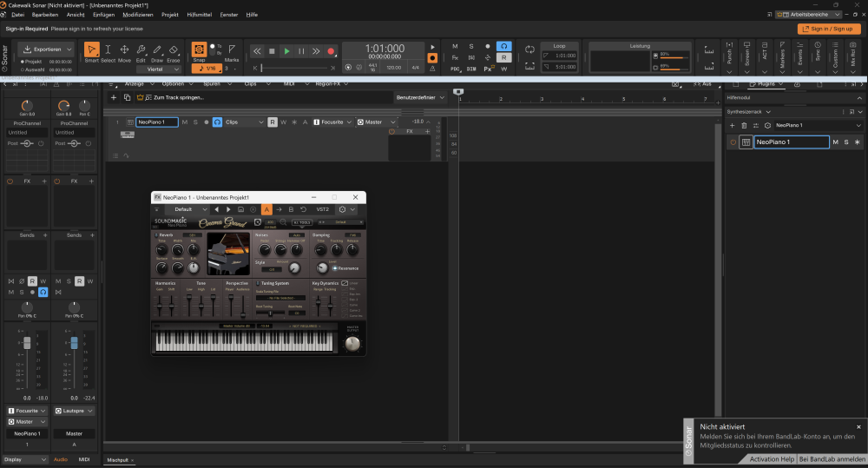Toggle the Resonance switch in NeoPiano
The image size is (868, 468).
point(335,268)
